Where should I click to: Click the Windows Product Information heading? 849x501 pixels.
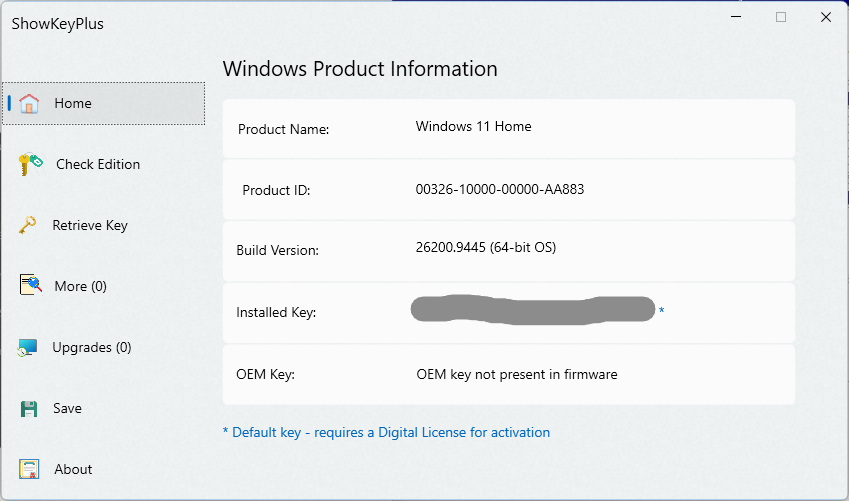click(360, 69)
